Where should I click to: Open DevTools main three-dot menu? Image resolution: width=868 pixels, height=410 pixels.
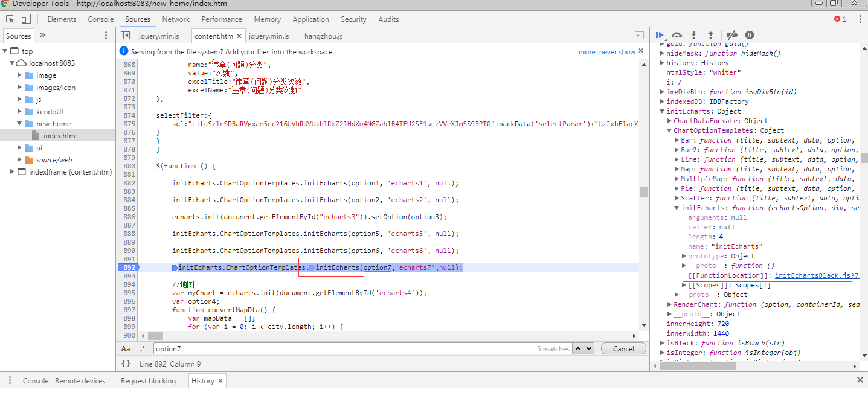click(859, 19)
